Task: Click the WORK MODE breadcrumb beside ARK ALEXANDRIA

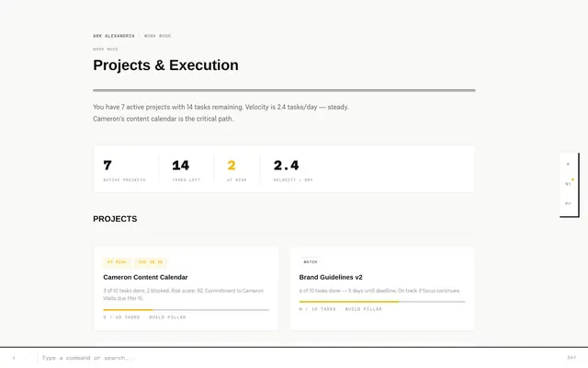Action: coord(157,36)
